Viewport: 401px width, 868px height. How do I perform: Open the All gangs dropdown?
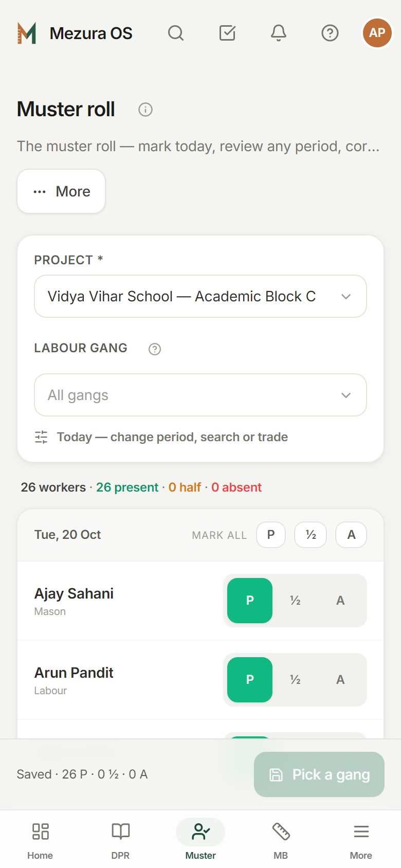click(200, 395)
